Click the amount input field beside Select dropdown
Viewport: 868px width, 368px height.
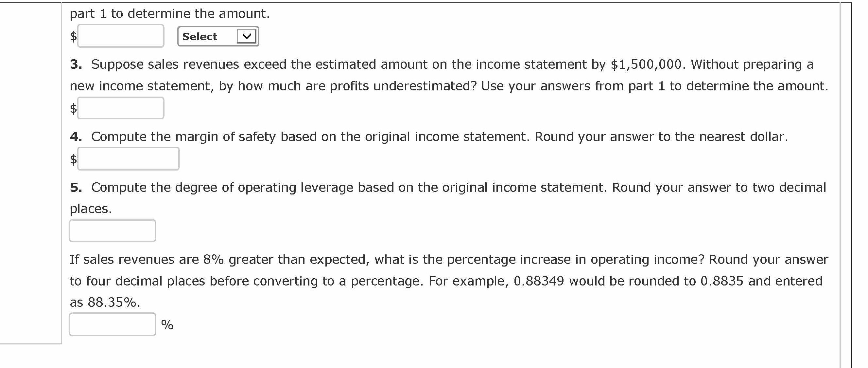click(x=121, y=36)
